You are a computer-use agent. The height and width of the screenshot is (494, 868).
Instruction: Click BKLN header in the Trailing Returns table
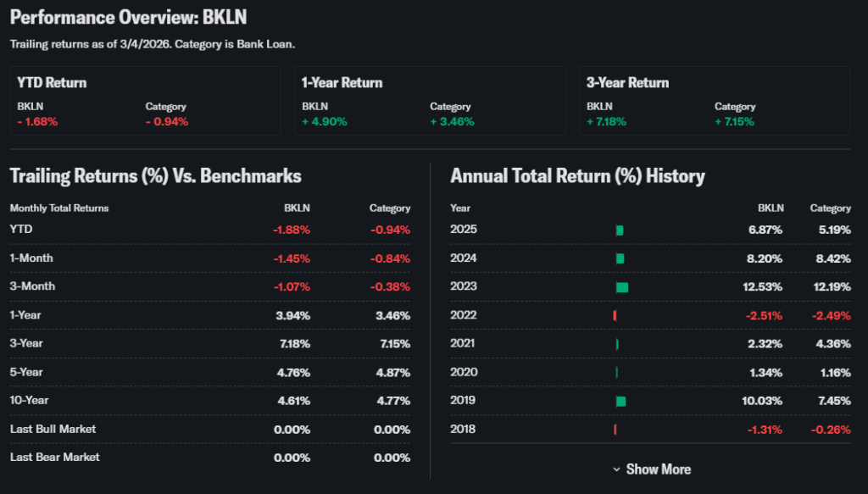click(x=297, y=208)
